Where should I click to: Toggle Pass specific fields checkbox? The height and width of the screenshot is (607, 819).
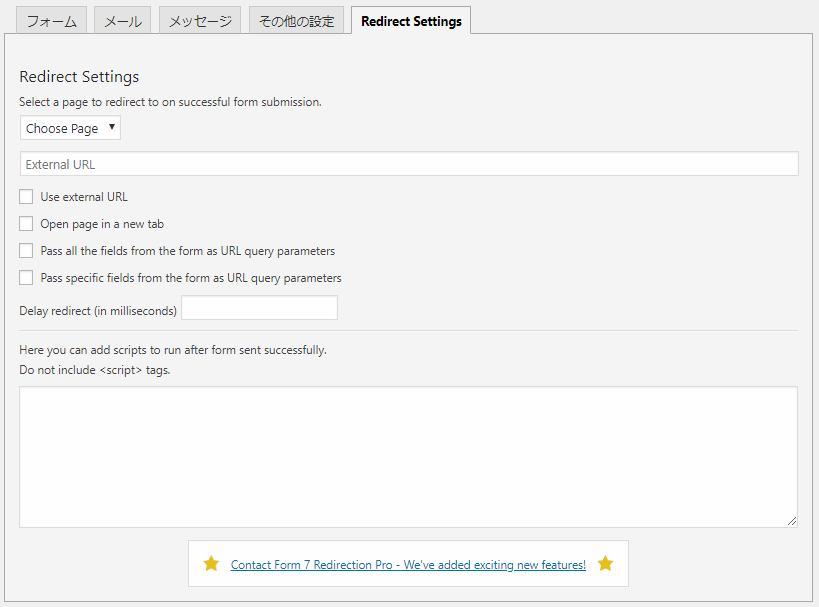coord(26,277)
